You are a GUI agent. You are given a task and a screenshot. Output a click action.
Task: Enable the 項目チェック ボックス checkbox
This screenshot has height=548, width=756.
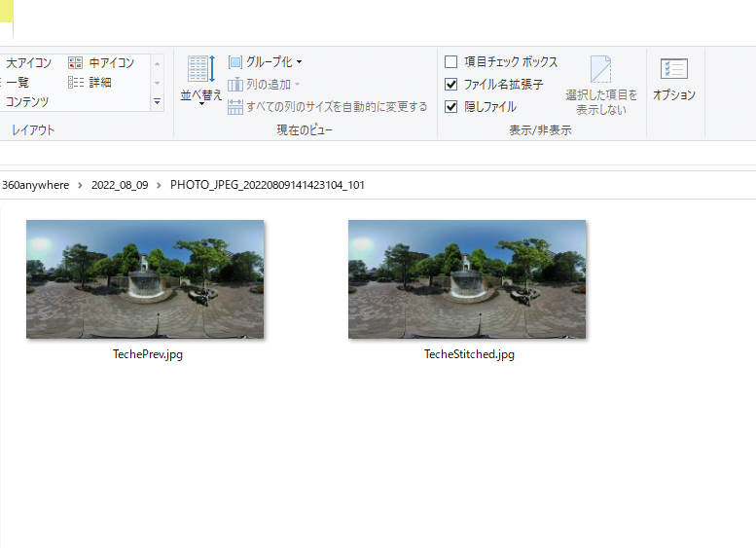[x=450, y=61]
